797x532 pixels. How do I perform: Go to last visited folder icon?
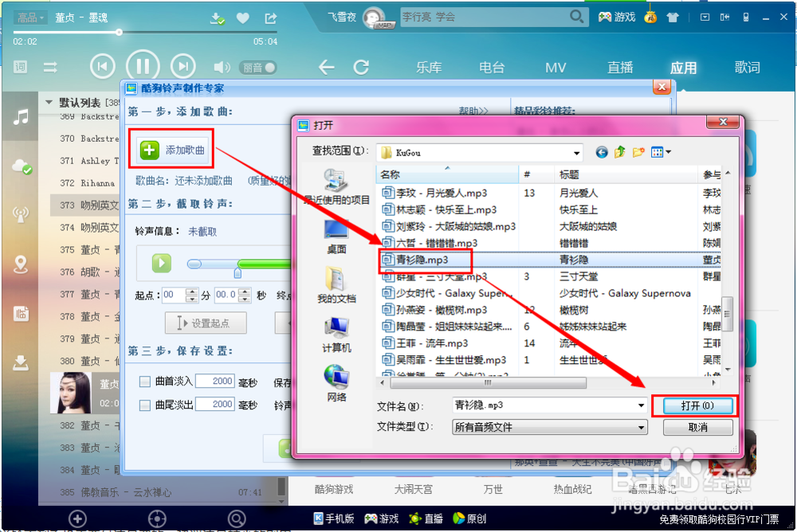pyautogui.click(x=601, y=152)
